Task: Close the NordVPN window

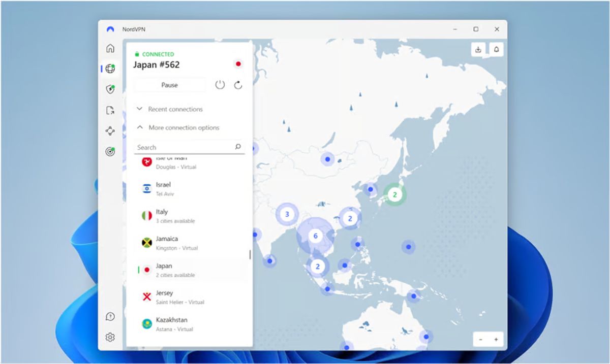Action: click(497, 29)
